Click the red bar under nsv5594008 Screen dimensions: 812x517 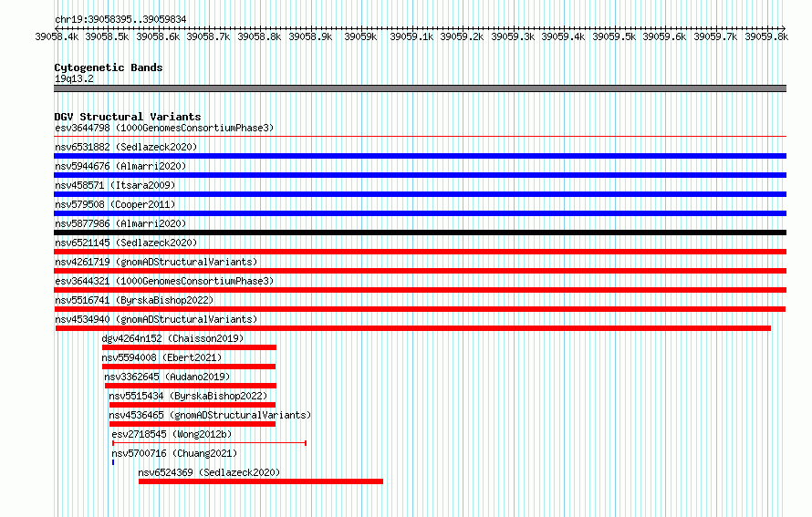point(189,367)
